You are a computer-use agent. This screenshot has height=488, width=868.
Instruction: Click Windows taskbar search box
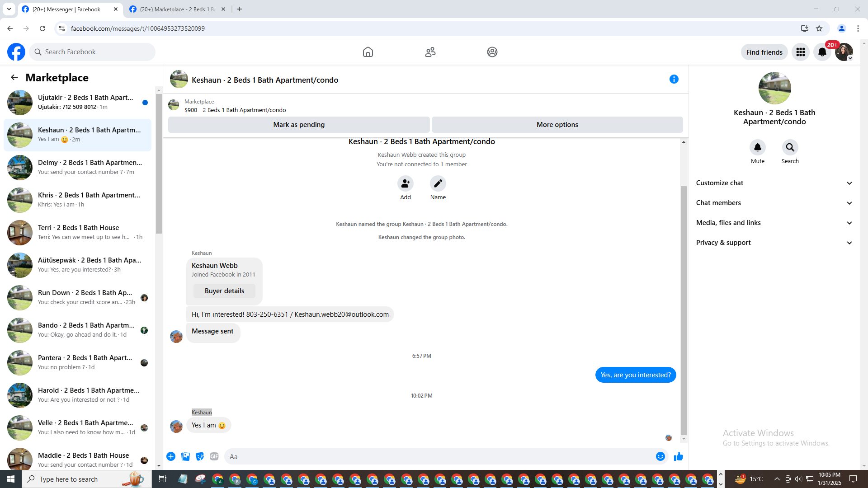[x=86, y=479]
